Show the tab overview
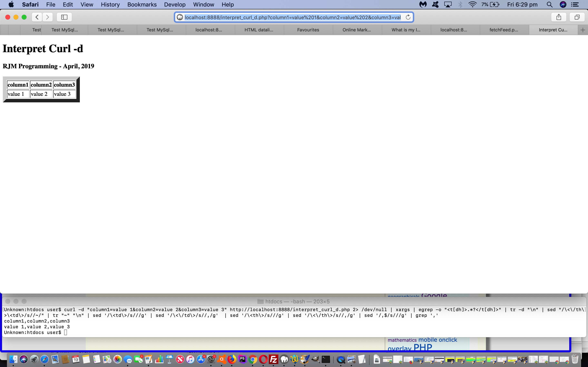The width and height of the screenshot is (588, 367). click(577, 17)
